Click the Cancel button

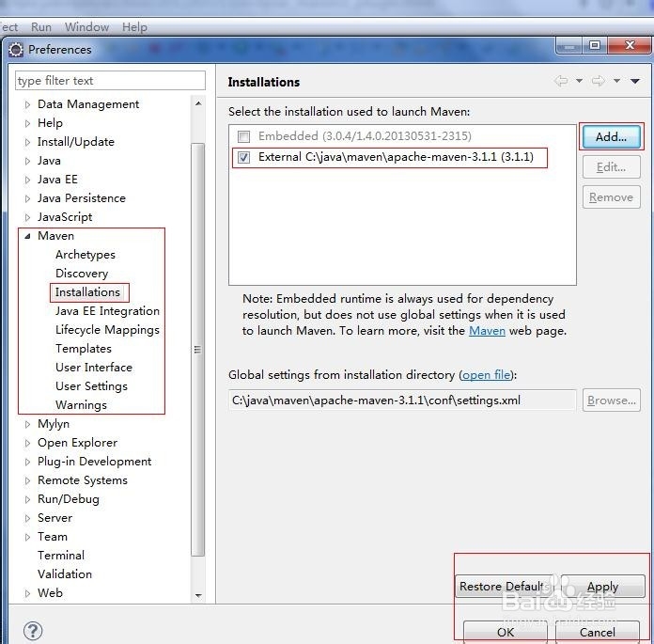click(x=598, y=632)
